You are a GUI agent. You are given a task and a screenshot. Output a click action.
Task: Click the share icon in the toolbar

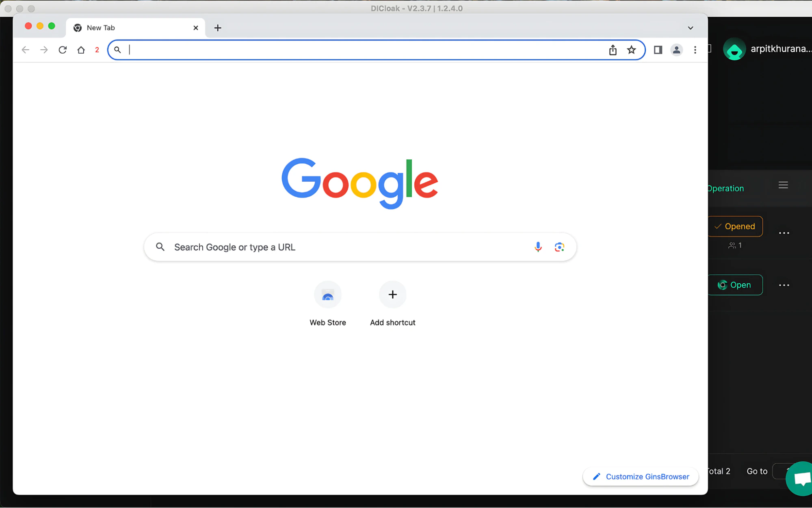pos(613,50)
